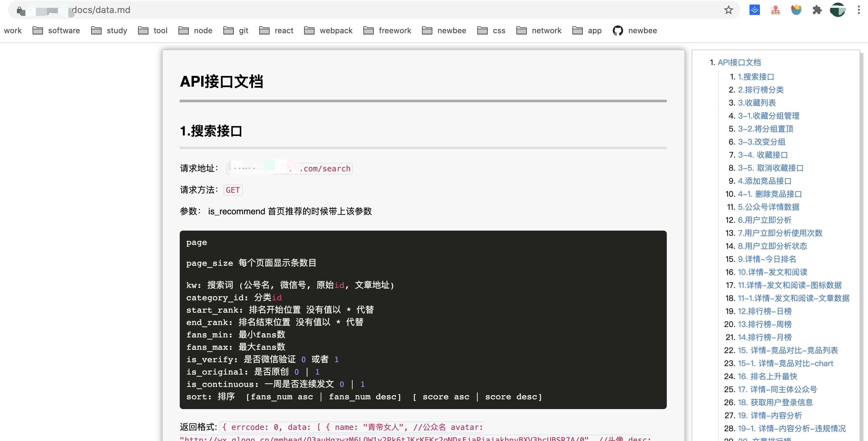Follow the 12.排行榜-日榜 contents link
868x441 pixels.
point(764,311)
